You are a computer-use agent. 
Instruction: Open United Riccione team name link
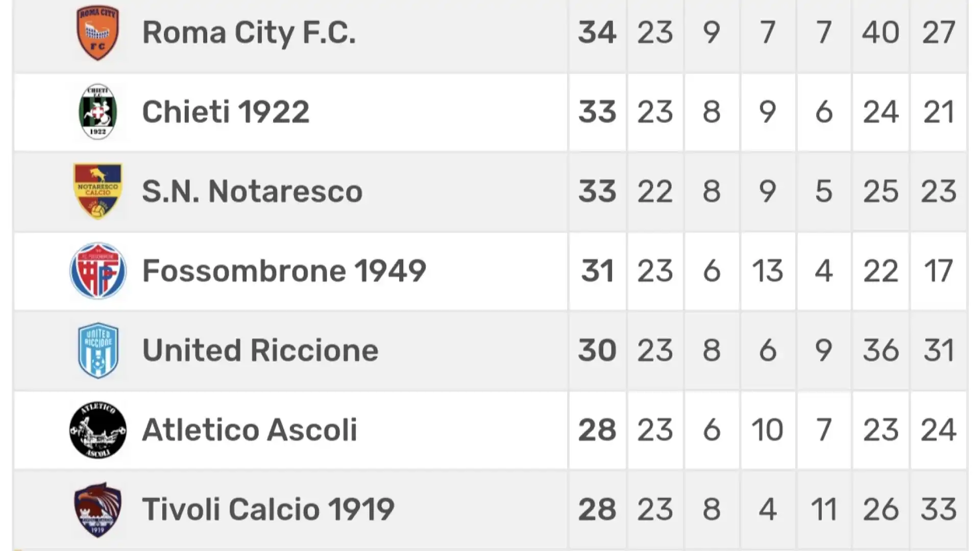[260, 350]
